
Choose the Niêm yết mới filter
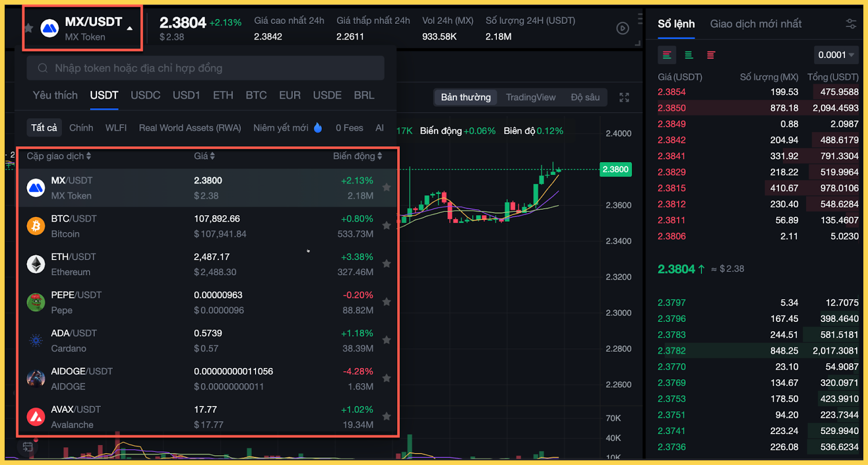281,128
